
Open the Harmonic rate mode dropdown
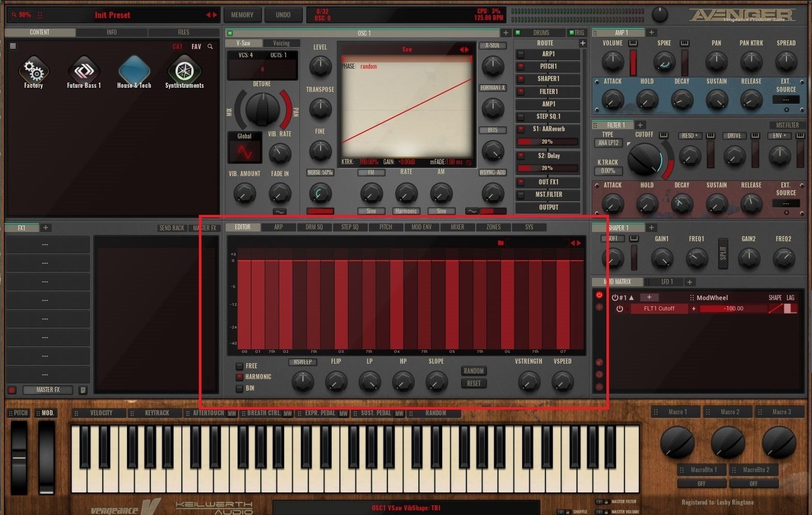tap(406, 211)
